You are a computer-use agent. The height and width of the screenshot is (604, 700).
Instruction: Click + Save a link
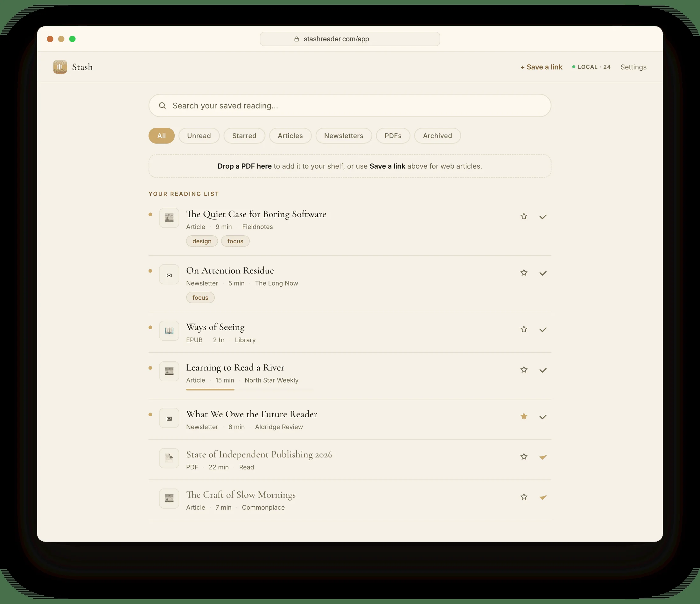(541, 67)
